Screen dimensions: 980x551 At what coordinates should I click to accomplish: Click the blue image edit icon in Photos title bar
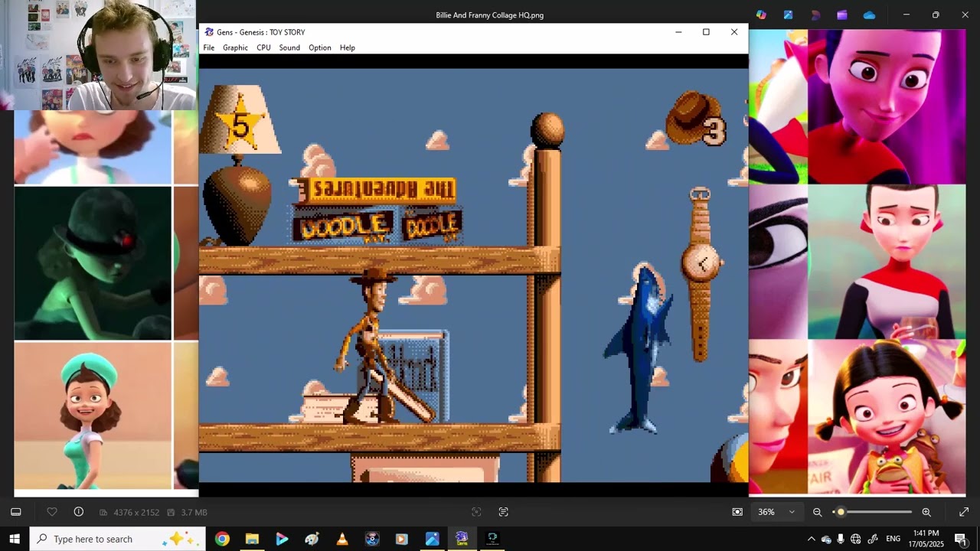click(788, 15)
